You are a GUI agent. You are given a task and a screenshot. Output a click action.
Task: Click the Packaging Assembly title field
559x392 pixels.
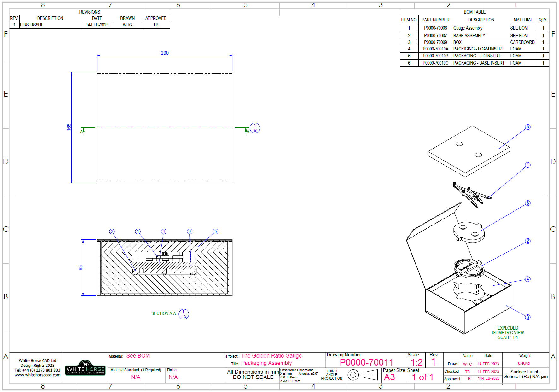point(266,363)
